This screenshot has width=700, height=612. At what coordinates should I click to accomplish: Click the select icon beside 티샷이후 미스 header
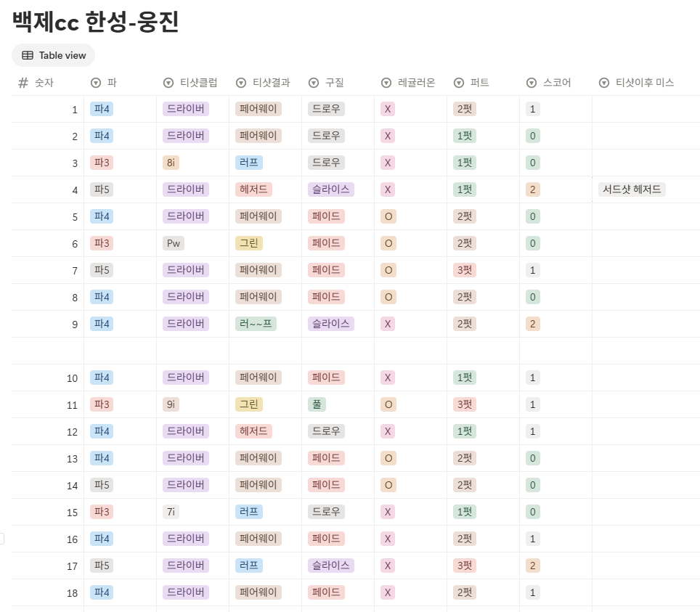coord(604,83)
